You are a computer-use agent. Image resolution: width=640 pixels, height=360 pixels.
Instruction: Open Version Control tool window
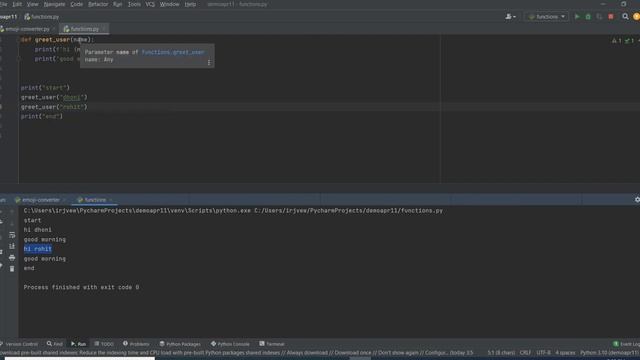click(19, 344)
